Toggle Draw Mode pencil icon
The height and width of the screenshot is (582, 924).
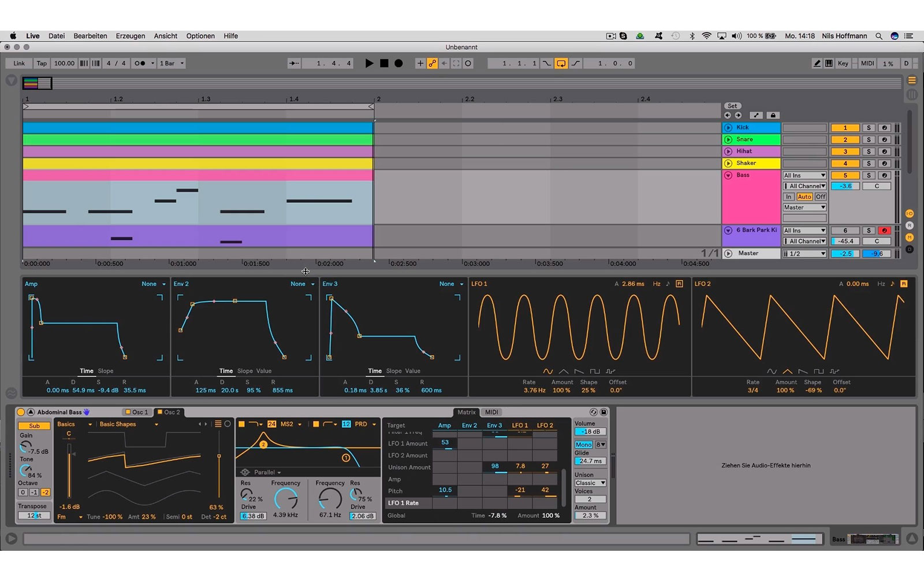817,64
